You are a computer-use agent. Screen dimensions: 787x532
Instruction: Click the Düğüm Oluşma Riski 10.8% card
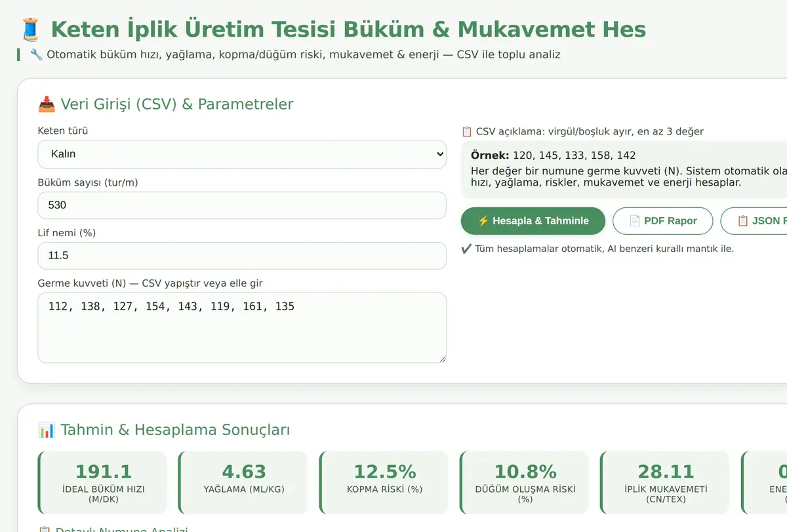tap(525, 482)
